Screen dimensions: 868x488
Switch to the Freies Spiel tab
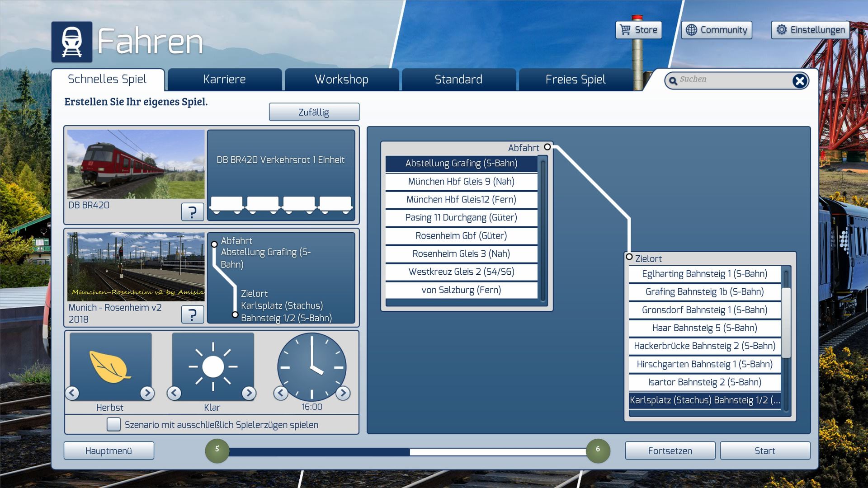(x=575, y=80)
